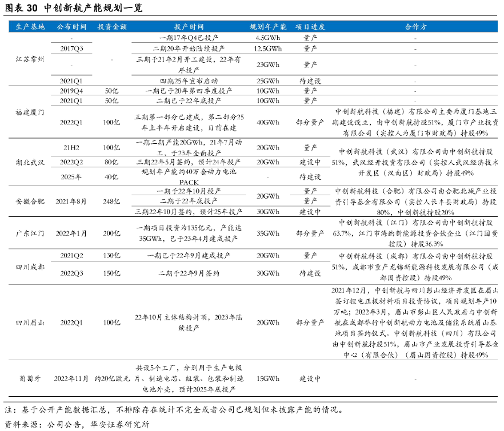The image size is (504, 431).
Task: Click the '25GWh' capacity cell
Action: (268, 81)
